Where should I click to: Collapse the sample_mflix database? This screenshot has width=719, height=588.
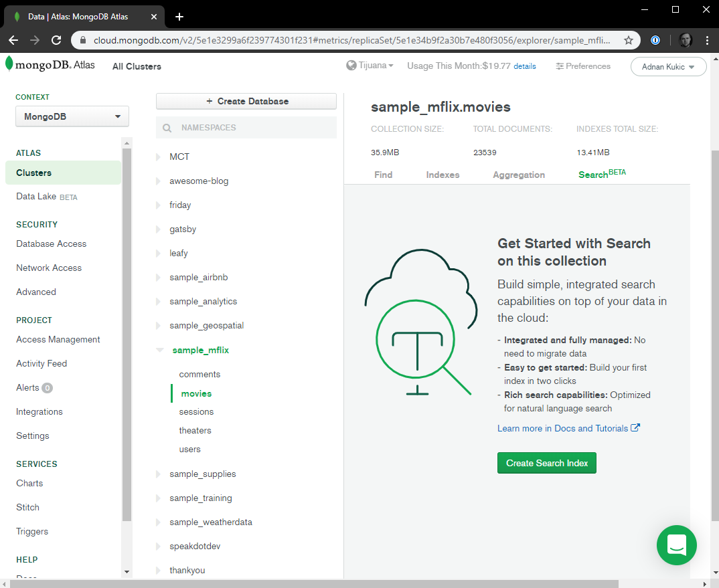click(159, 350)
